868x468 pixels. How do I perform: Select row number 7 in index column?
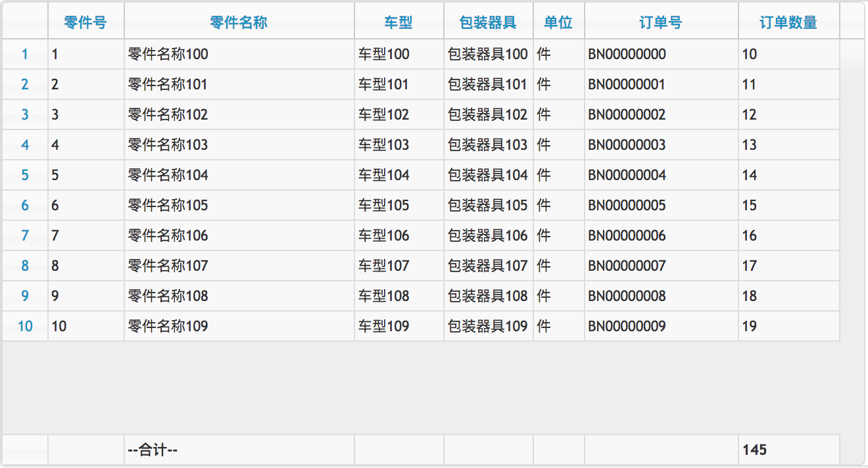pyautogui.click(x=25, y=236)
